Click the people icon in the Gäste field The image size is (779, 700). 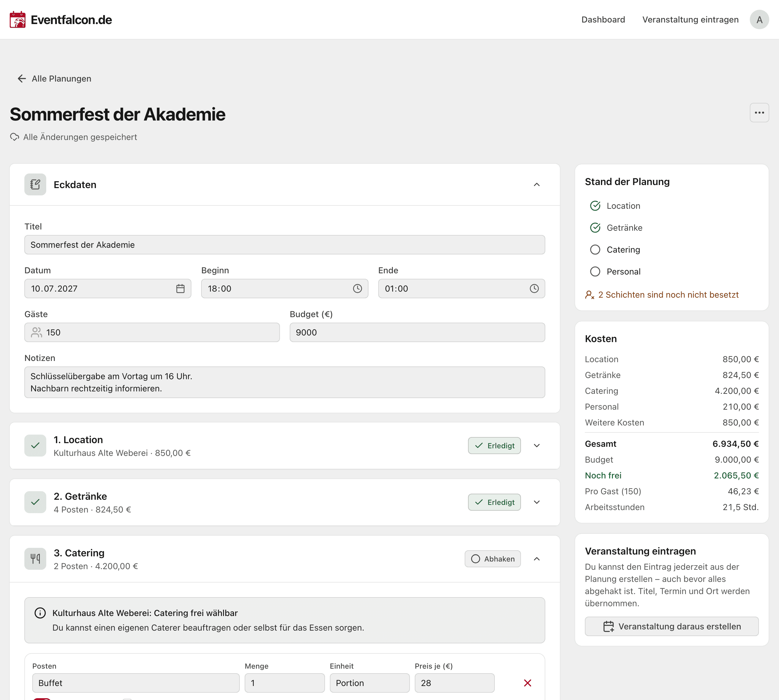point(37,332)
